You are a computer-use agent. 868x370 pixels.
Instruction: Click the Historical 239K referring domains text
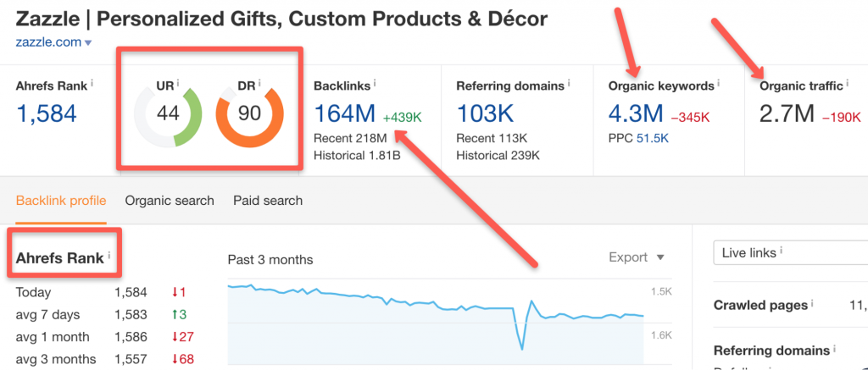click(498, 156)
